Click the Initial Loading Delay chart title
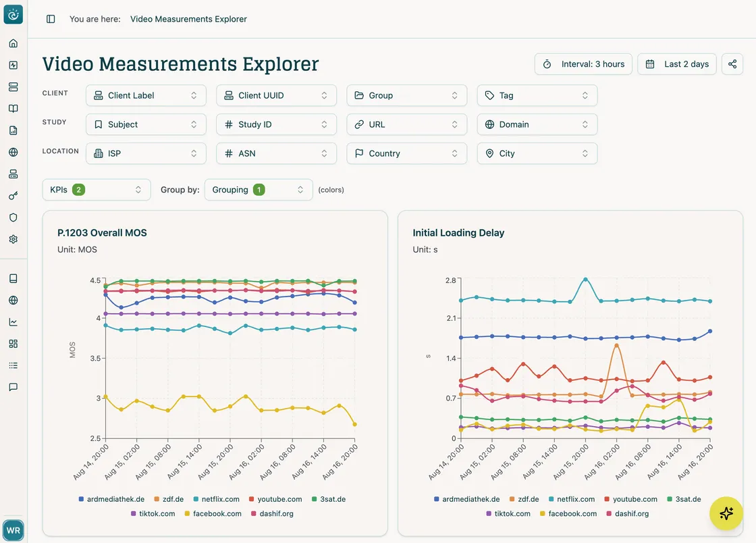The width and height of the screenshot is (756, 543). (x=458, y=233)
